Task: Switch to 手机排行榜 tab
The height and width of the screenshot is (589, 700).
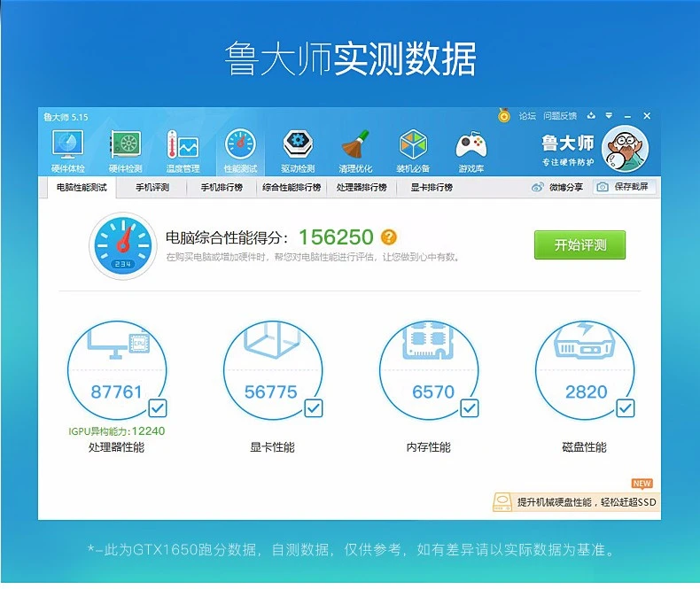Action: pos(222,188)
